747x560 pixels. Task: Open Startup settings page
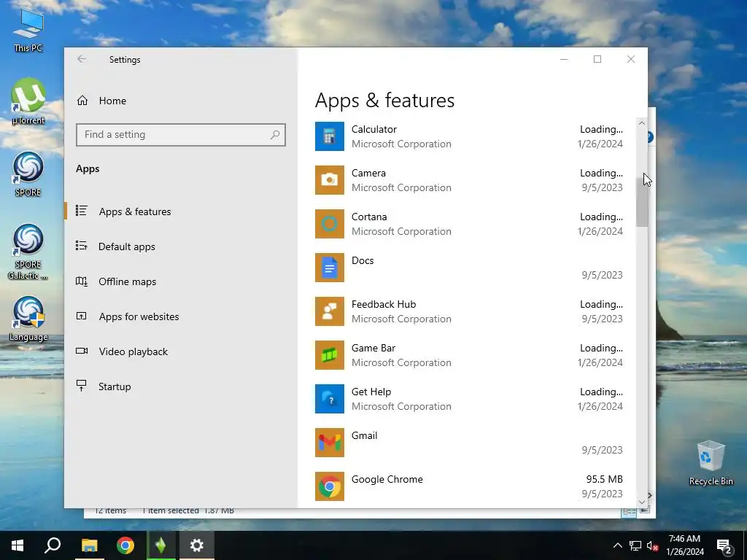115,386
